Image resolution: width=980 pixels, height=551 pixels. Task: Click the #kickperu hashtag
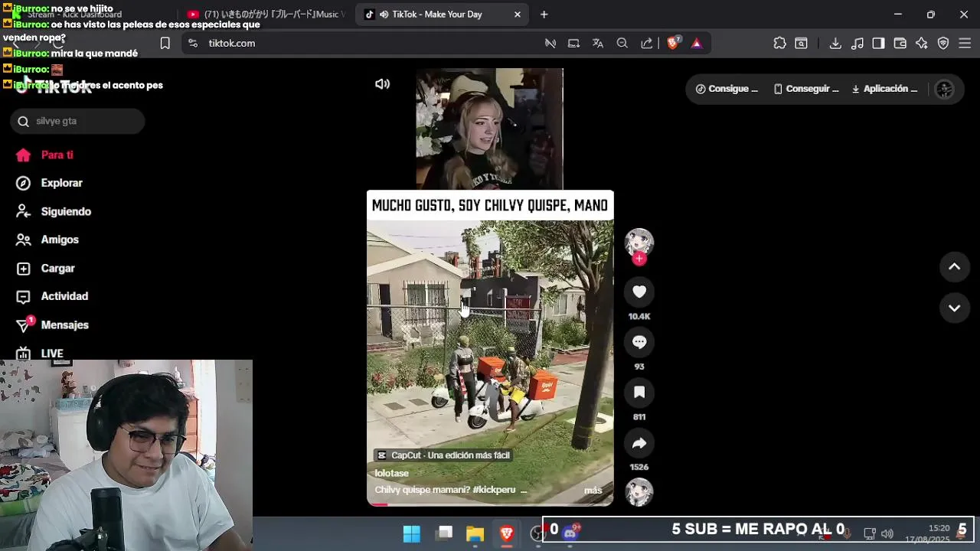(494, 490)
